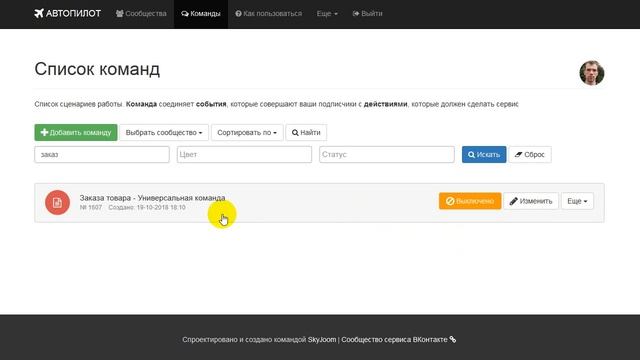Click the Сброс reset button
640x360 pixels.
(x=530, y=154)
